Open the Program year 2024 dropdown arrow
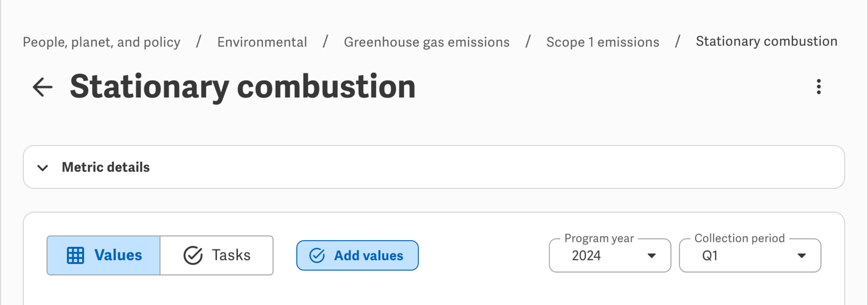Image resolution: width=868 pixels, height=305 pixels. coord(652,256)
